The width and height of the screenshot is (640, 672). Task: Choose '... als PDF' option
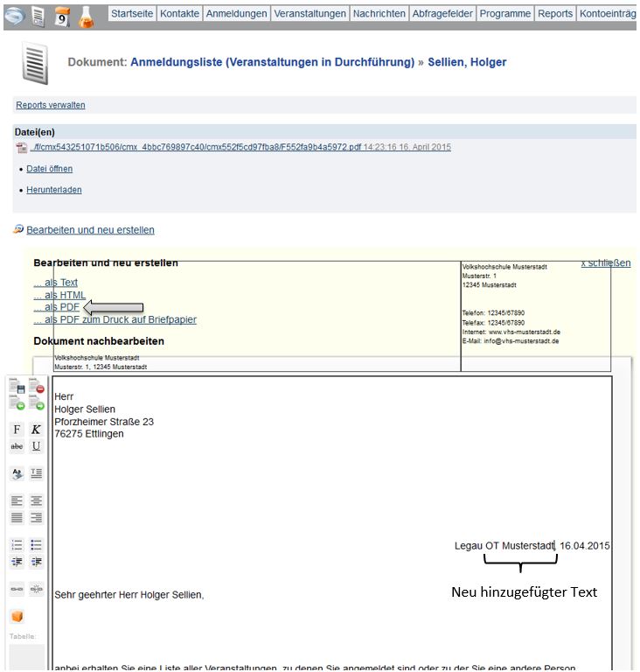click(57, 307)
